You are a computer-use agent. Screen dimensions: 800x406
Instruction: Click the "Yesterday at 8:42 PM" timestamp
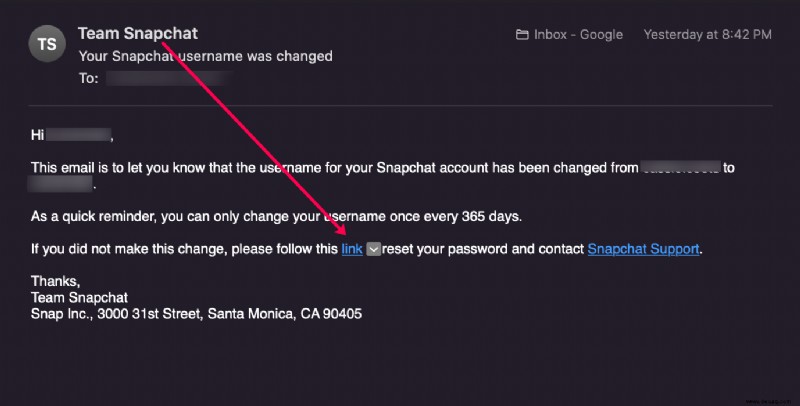pos(707,35)
